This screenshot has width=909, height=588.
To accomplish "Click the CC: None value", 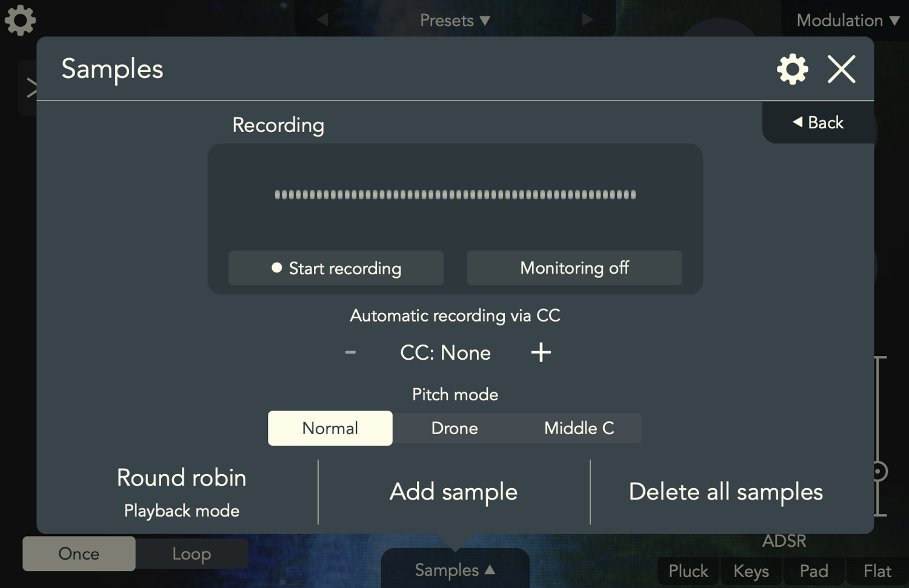I will [445, 352].
